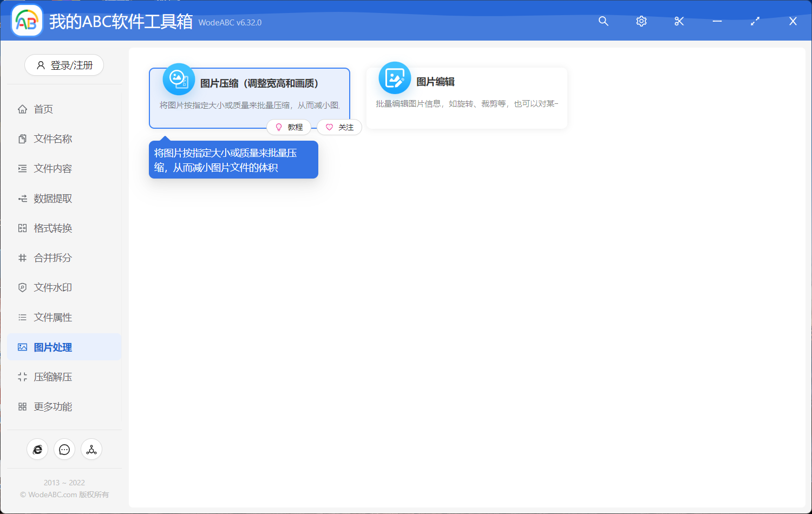
Task: Click the browser icon below the sidebar
Action: point(37,449)
